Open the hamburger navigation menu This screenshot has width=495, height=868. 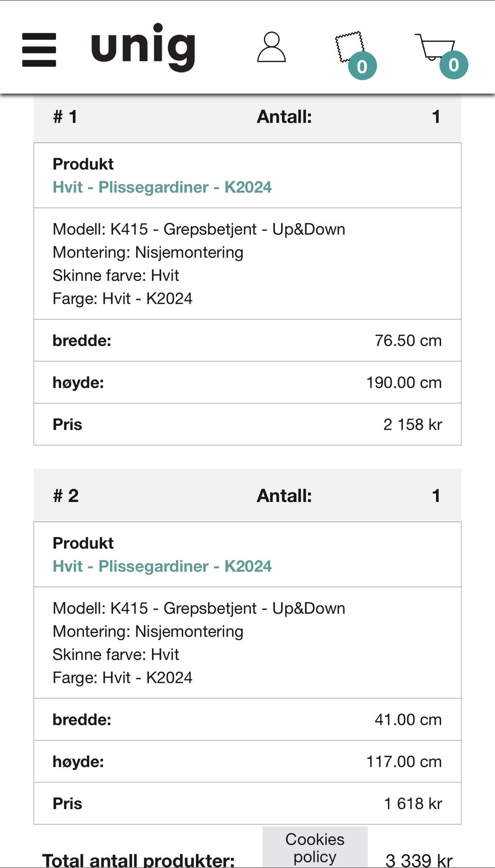tap(39, 49)
